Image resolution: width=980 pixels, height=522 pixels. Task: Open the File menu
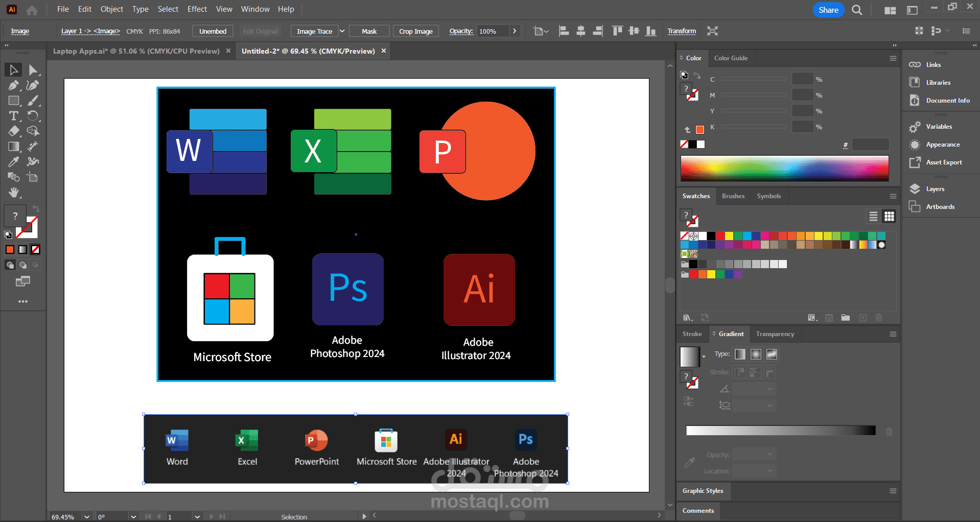click(63, 9)
